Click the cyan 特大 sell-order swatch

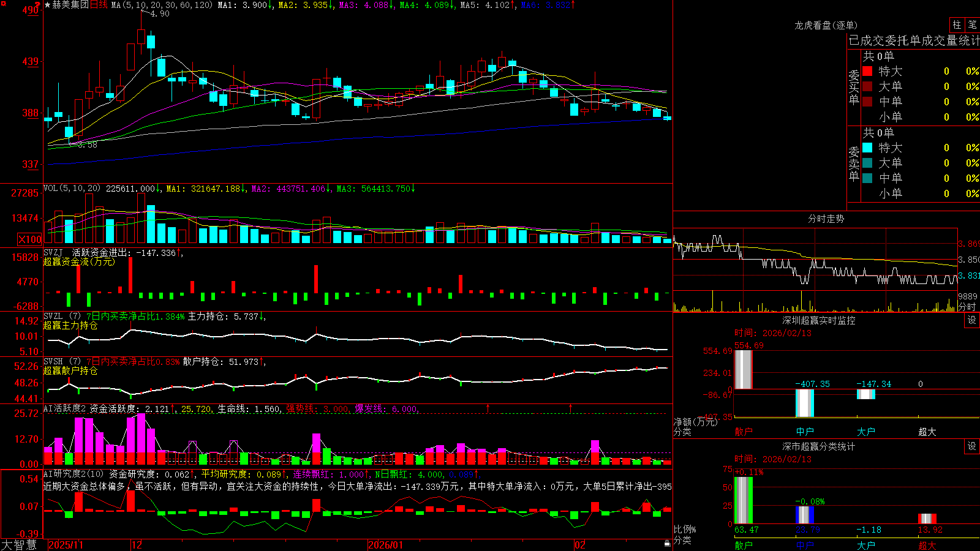[x=867, y=148]
